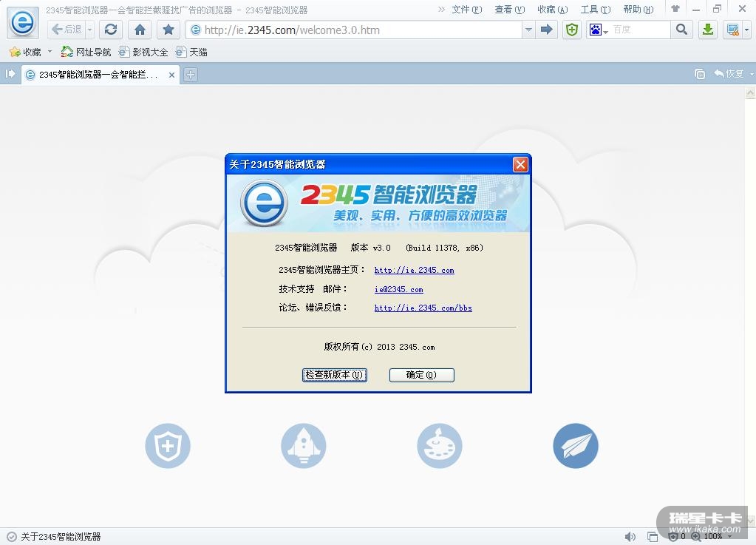Click the 收藏 favorites star button

pyautogui.click(x=25, y=52)
